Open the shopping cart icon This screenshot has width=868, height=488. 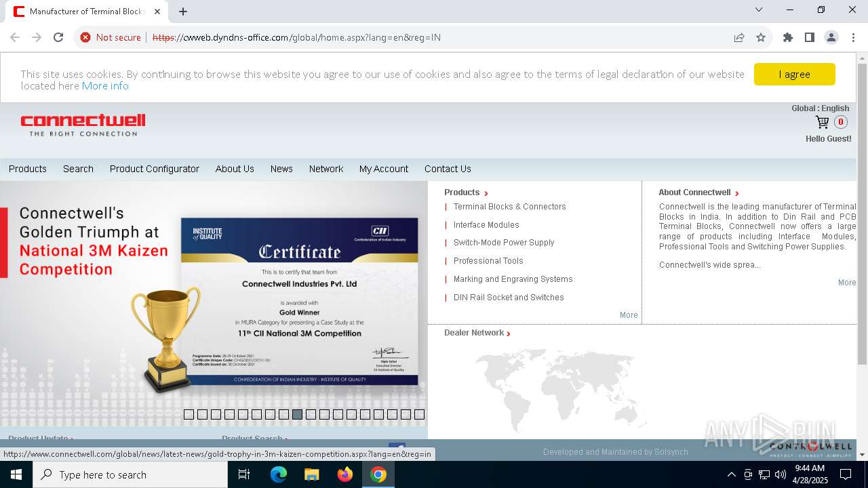(822, 122)
